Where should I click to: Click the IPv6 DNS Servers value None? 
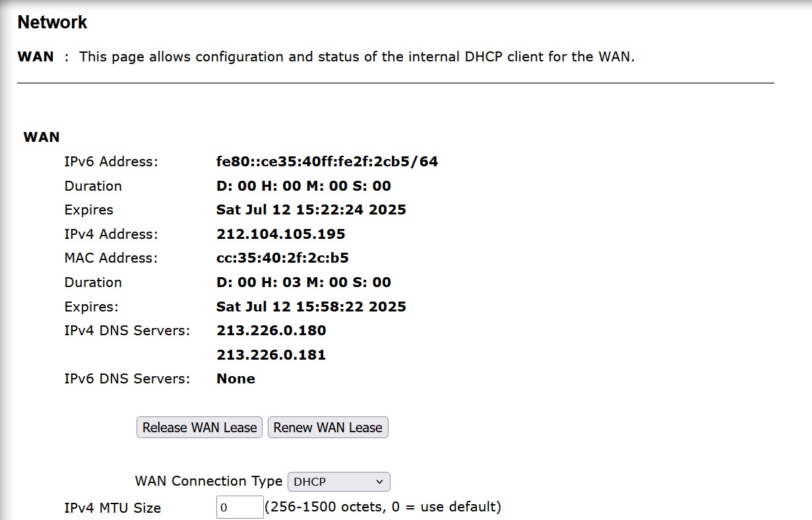[x=235, y=379]
